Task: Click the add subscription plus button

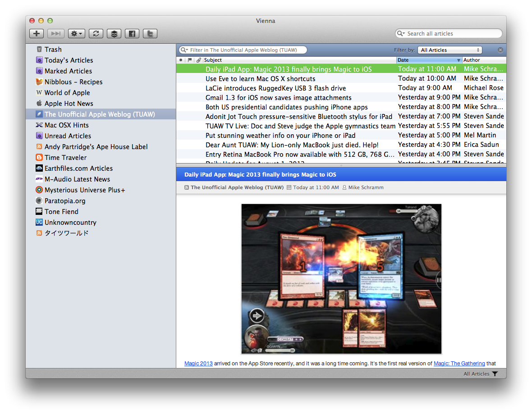Action: (37, 34)
